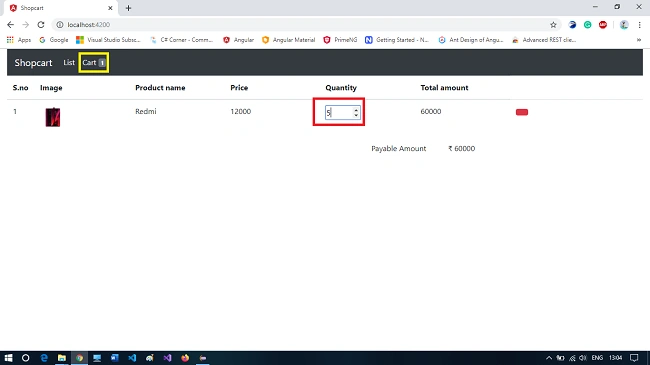This screenshot has height=365, width=650.
Task: Open File Explorer from taskbar
Action: click(x=62, y=358)
